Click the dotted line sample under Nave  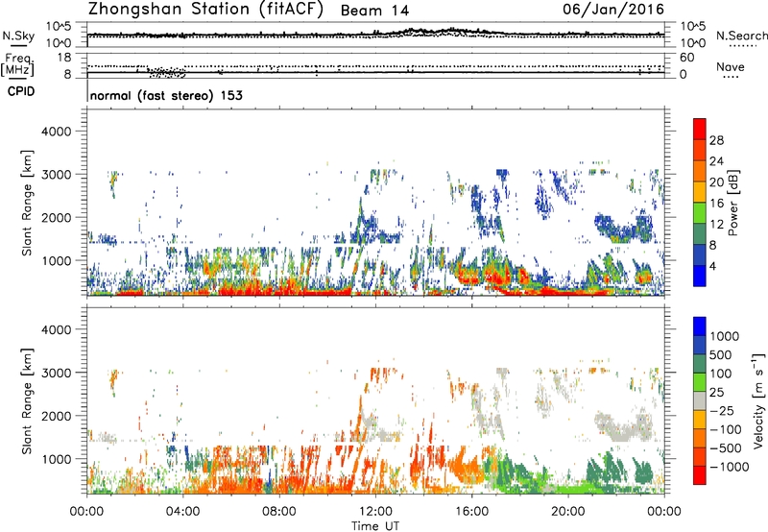click(731, 78)
